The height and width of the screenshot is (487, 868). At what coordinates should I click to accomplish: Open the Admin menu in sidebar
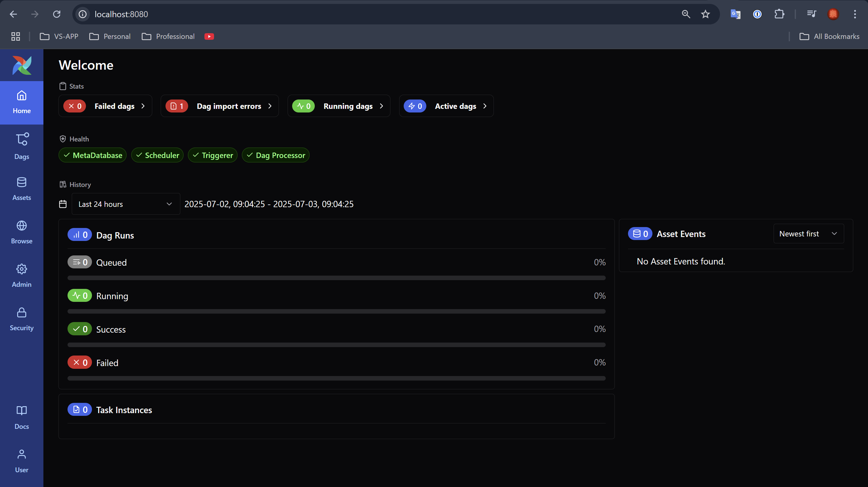pyautogui.click(x=22, y=276)
